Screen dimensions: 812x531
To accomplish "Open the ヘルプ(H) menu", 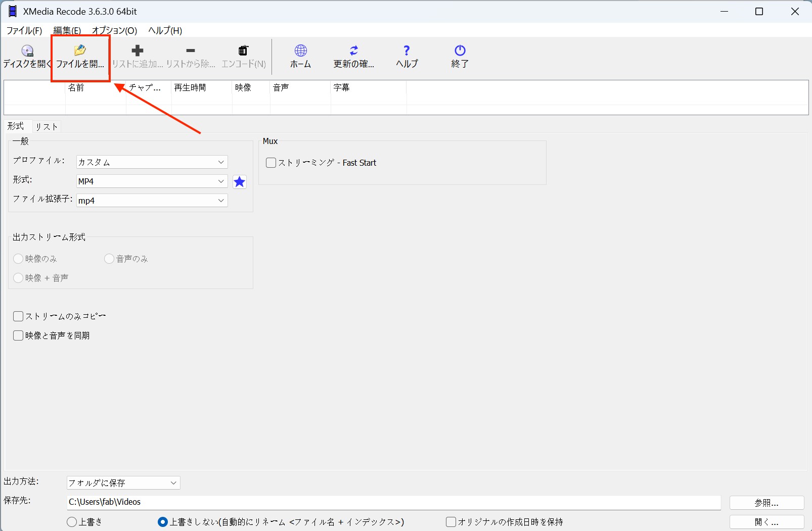I will tap(165, 30).
